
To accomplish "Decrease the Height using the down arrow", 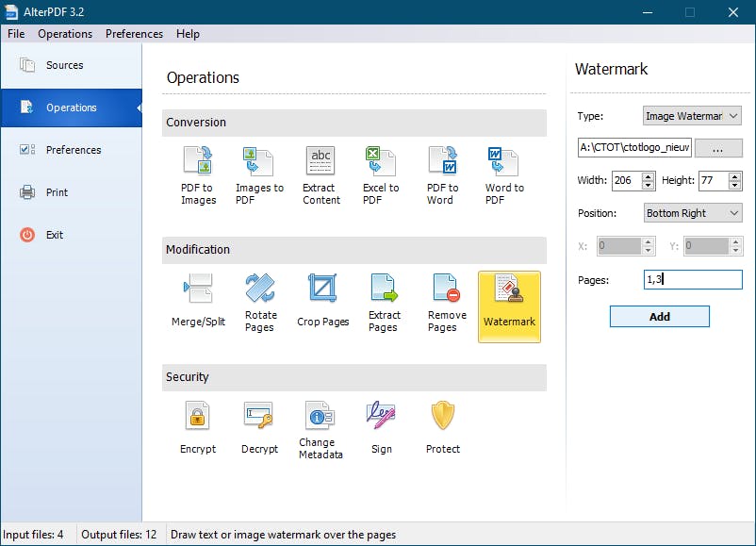I will pyautogui.click(x=734, y=185).
